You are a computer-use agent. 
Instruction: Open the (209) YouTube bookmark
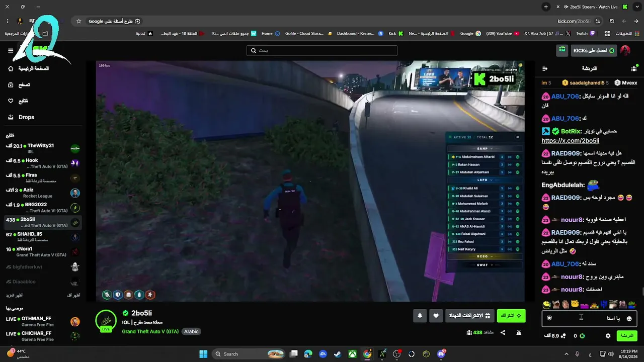pyautogui.click(x=503, y=34)
